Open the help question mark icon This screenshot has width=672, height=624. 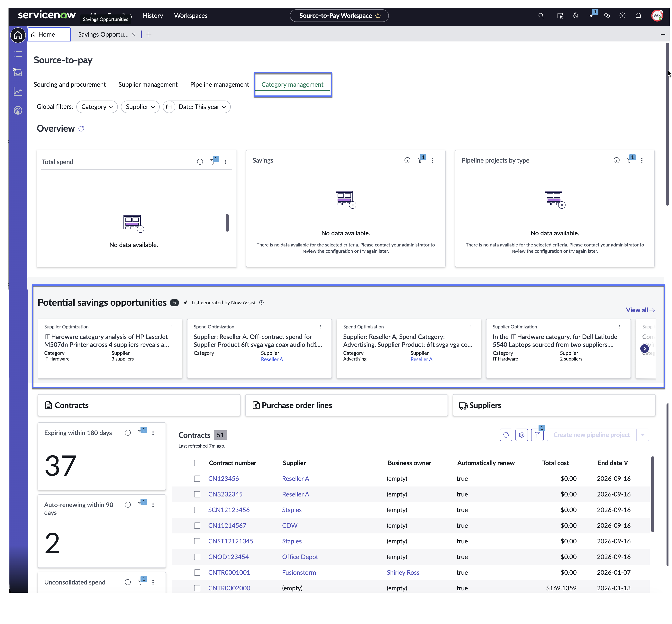coord(622,16)
